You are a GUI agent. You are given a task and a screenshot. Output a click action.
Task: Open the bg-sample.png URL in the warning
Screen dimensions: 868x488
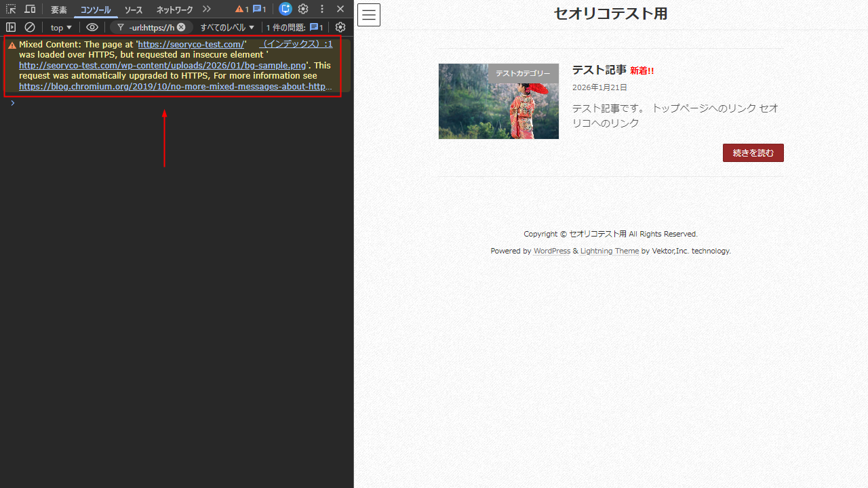pyautogui.click(x=163, y=66)
